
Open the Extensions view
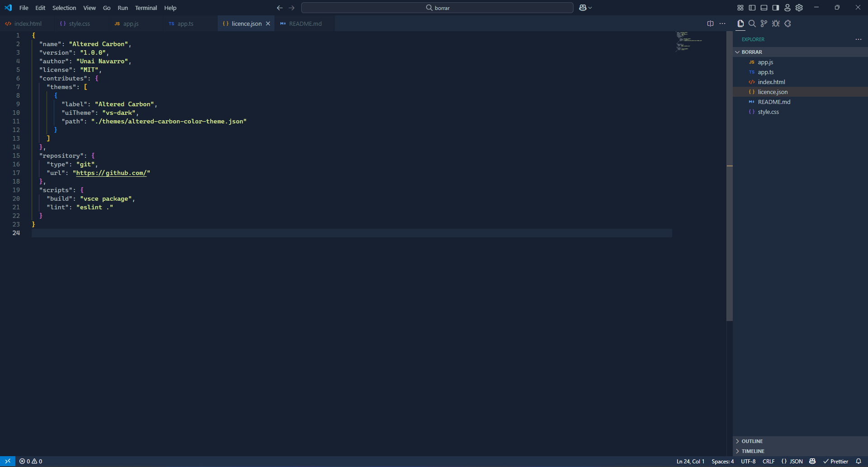(x=788, y=24)
